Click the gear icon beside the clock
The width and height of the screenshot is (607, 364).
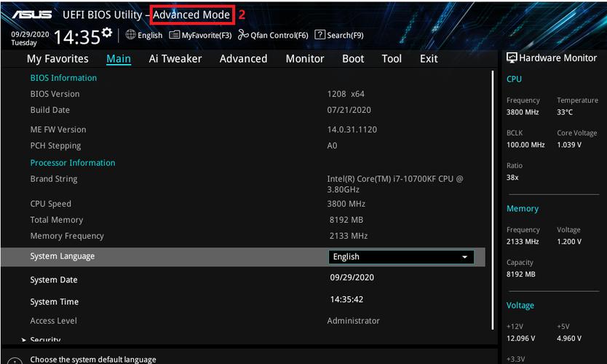tap(107, 33)
